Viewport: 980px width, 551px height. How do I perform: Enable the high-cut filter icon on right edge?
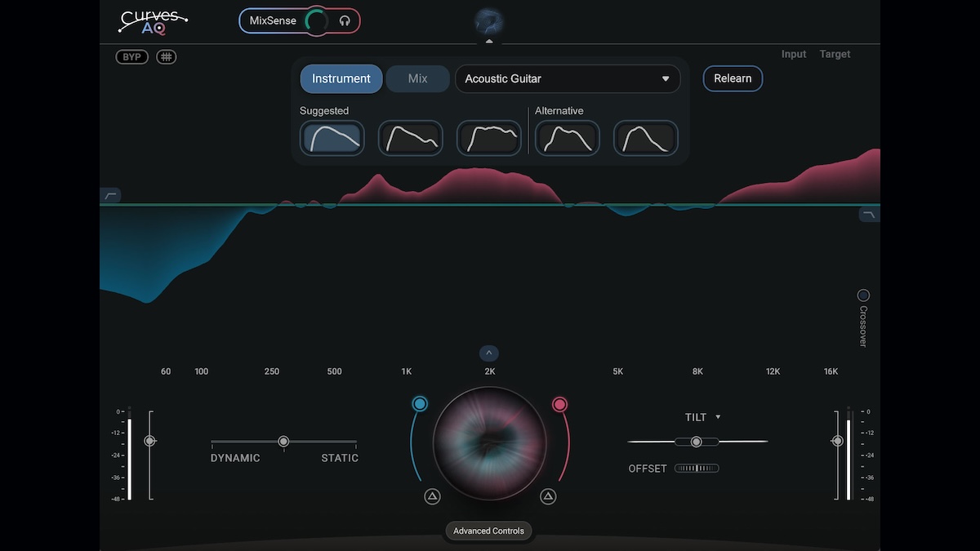(869, 215)
